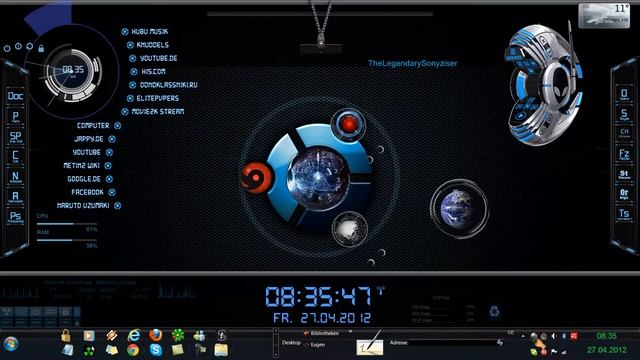Viewport: 640px width, 360px height.
Task: Open the red swirl orb launcher
Action: [x=256, y=178]
